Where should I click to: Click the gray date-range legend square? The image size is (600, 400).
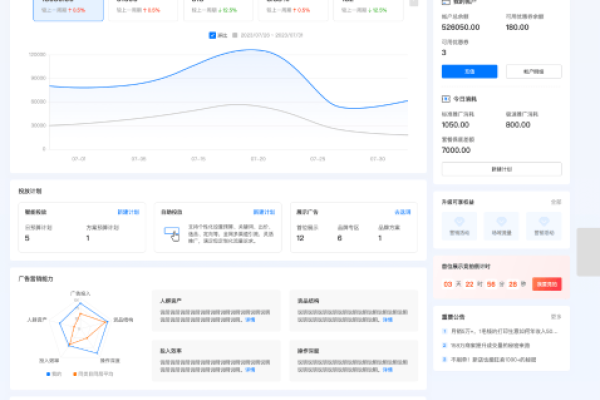click(x=235, y=35)
